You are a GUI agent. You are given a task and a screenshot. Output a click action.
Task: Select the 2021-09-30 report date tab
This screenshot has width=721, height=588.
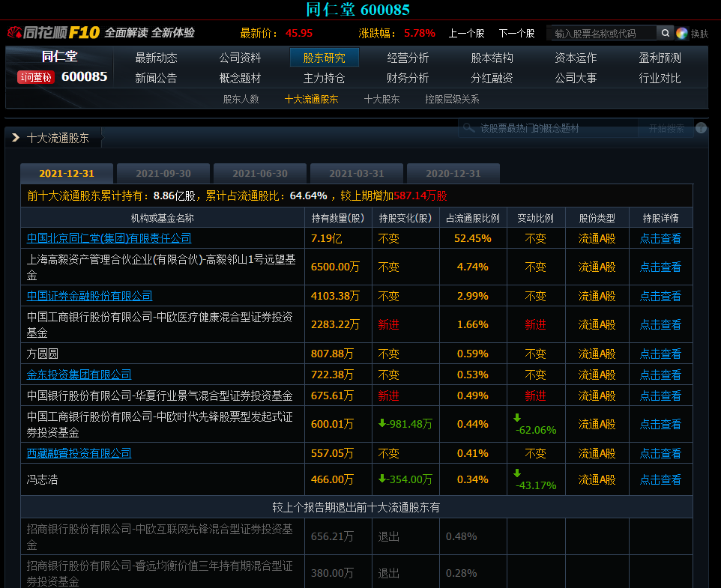[163, 174]
